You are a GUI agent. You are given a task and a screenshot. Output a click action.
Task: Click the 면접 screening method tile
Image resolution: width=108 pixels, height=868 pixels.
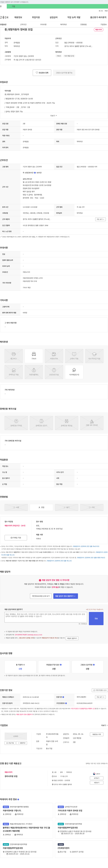pos(41,507)
